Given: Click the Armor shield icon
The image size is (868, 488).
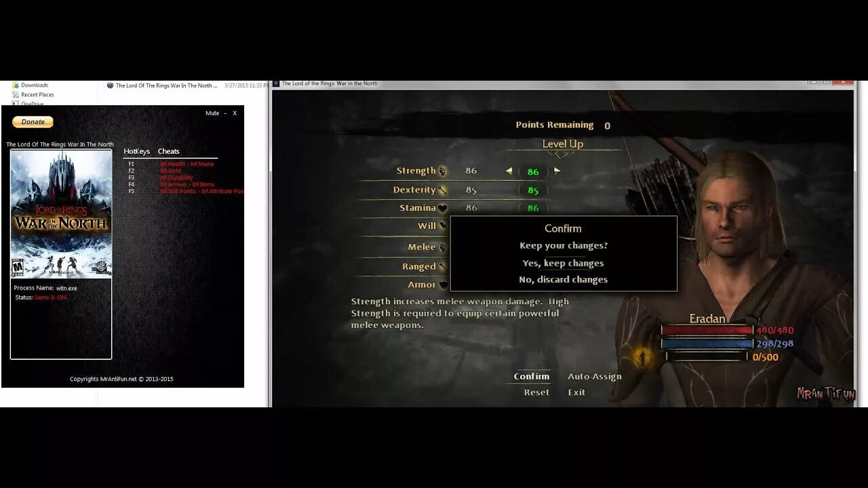Looking at the screenshot, I should point(443,285).
